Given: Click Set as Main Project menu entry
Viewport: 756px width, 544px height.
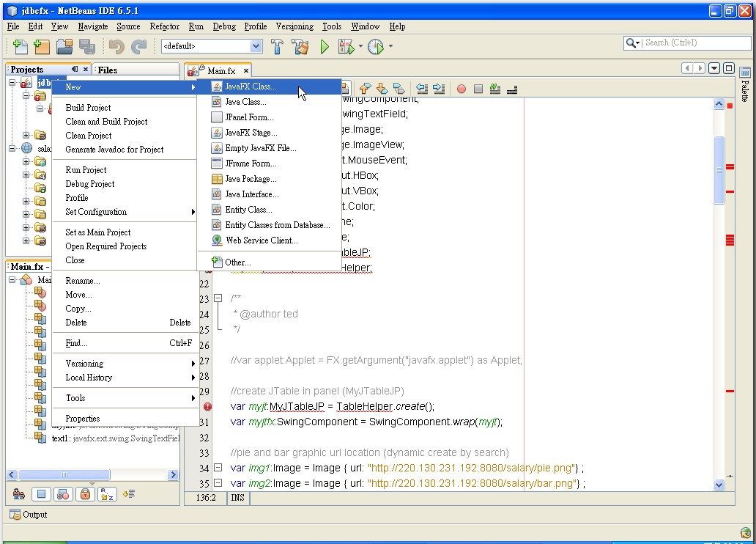Looking at the screenshot, I should click(96, 232).
